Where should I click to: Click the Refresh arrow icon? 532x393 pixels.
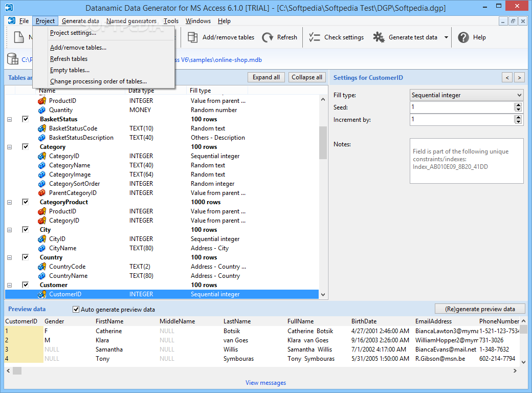[x=268, y=37]
